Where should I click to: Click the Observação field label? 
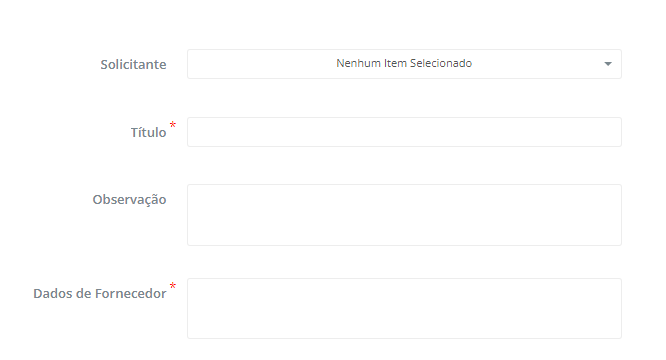tap(130, 200)
